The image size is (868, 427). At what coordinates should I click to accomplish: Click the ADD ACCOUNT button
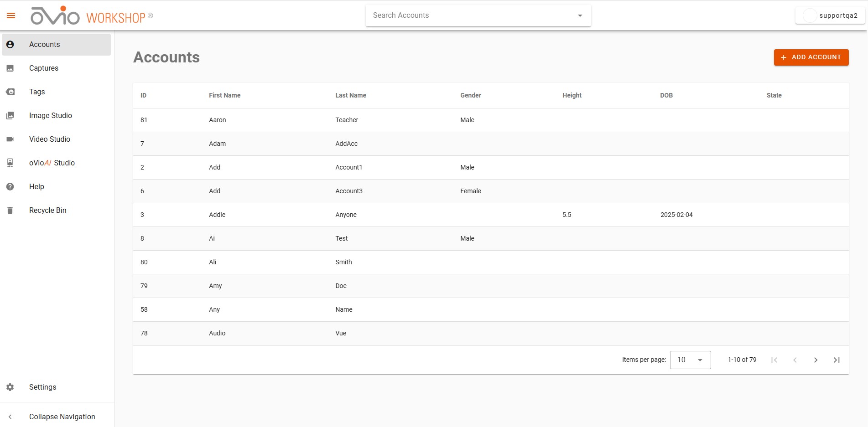point(811,57)
